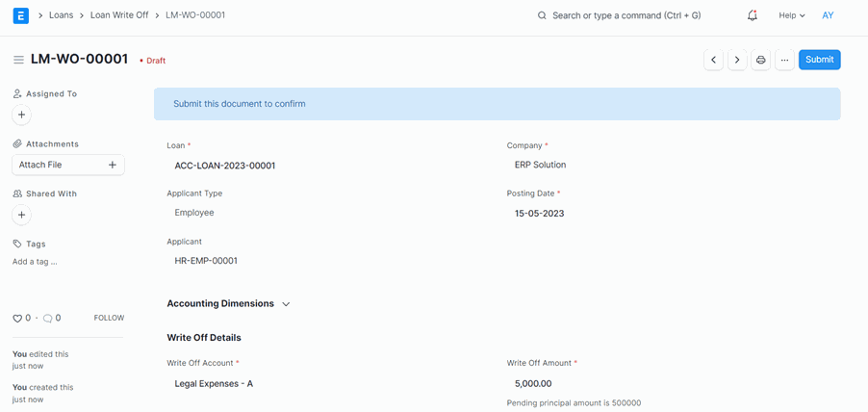Go to previous document
Screen dimensions: 868x412
[x=714, y=60]
